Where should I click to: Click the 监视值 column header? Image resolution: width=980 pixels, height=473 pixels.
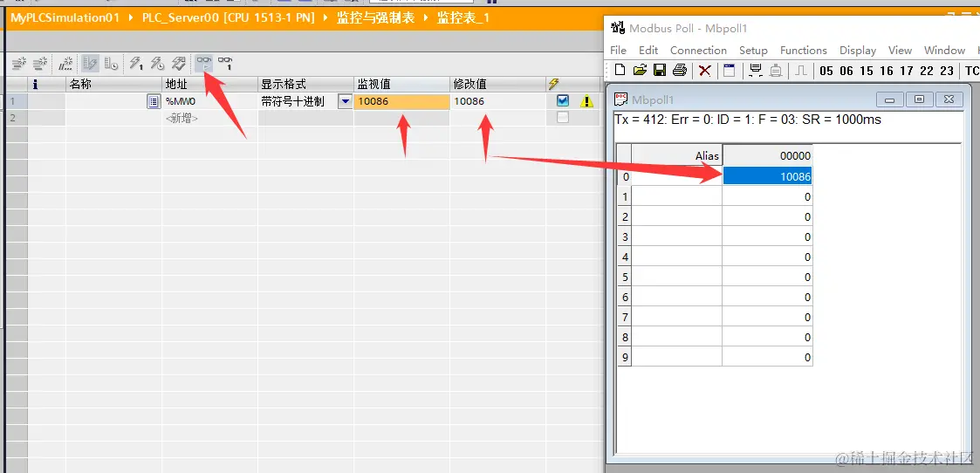tap(402, 84)
